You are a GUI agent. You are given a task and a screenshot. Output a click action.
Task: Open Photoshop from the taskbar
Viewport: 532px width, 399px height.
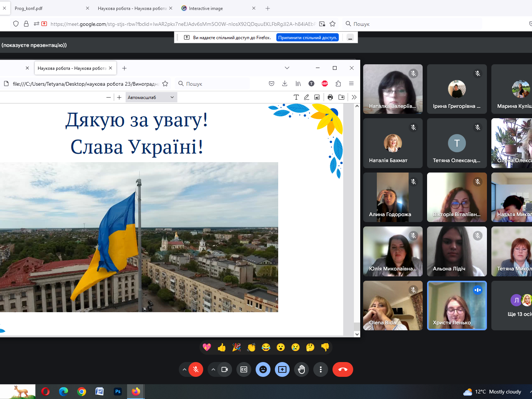tap(118, 392)
